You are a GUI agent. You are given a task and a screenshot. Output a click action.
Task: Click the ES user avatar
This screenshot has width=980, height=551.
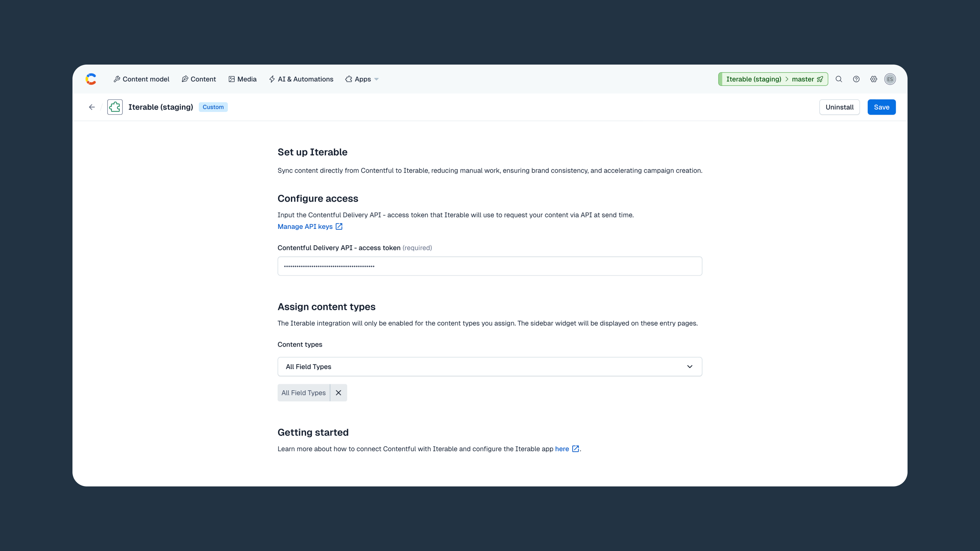(x=890, y=79)
